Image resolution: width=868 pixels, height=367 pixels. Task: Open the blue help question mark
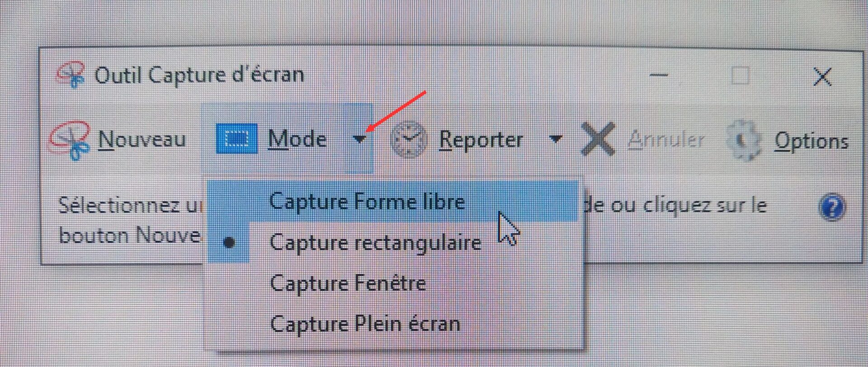[x=832, y=207]
